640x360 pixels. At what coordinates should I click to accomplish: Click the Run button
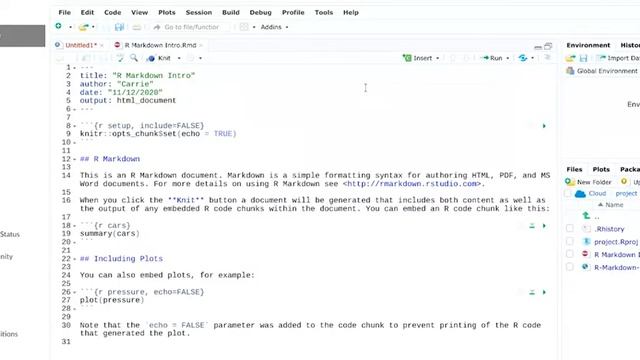(491, 58)
